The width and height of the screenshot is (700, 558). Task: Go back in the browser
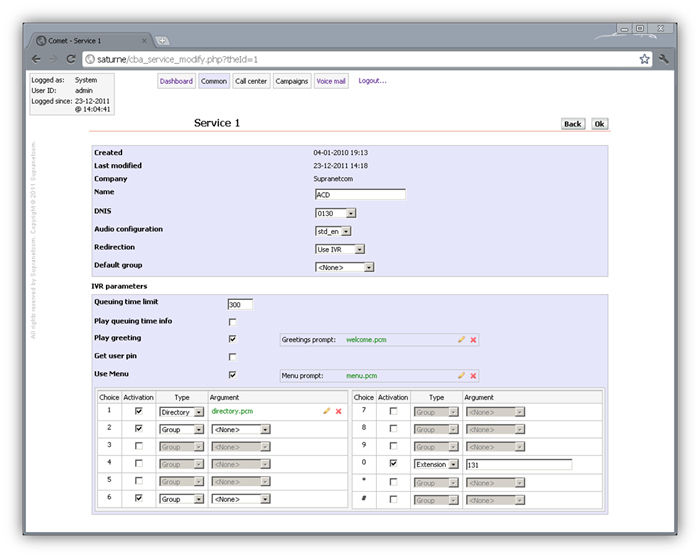coord(37,59)
